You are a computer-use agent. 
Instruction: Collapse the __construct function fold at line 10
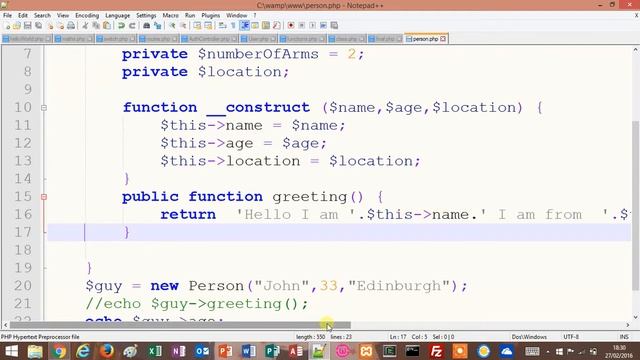[x=44, y=108]
